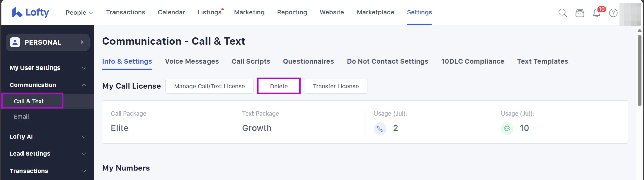This screenshot has height=180, width=644.
Task: Expand the Lofty AI section
Action: (x=84, y=137)
